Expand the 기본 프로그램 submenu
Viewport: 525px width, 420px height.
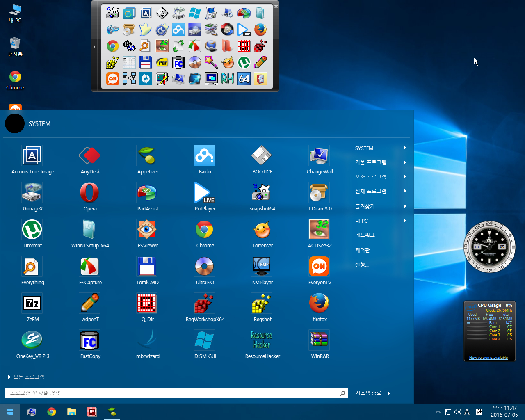[x=381, y=162]
